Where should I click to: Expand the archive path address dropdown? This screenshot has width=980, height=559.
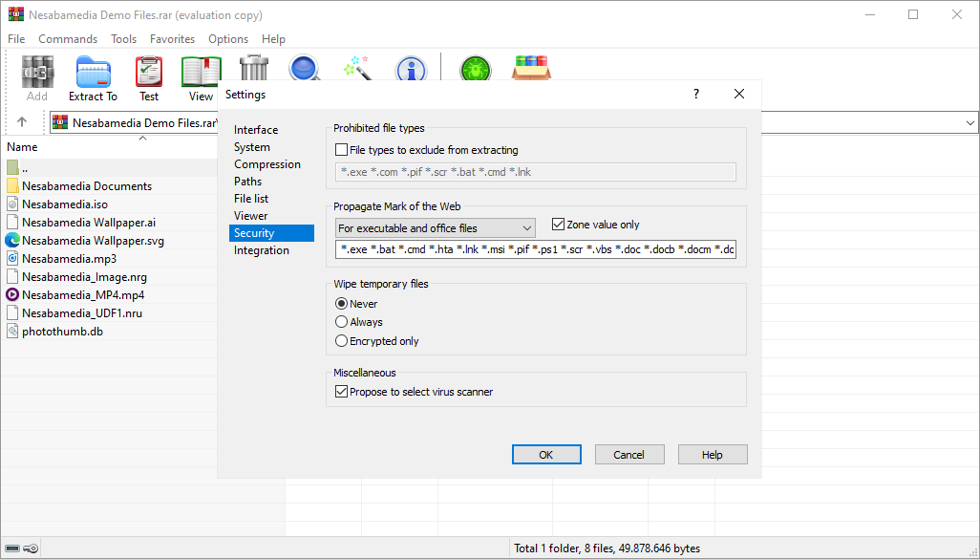point(970,123)
